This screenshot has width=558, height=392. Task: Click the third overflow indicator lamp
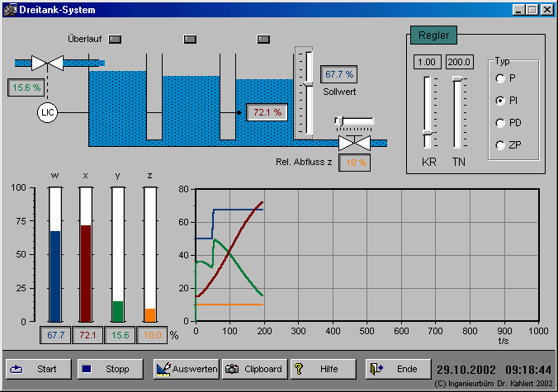263,39
